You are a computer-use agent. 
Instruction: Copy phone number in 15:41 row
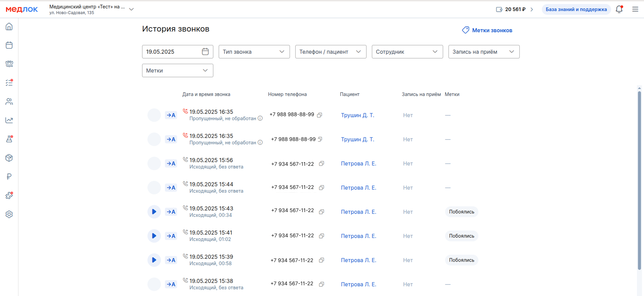321,236
